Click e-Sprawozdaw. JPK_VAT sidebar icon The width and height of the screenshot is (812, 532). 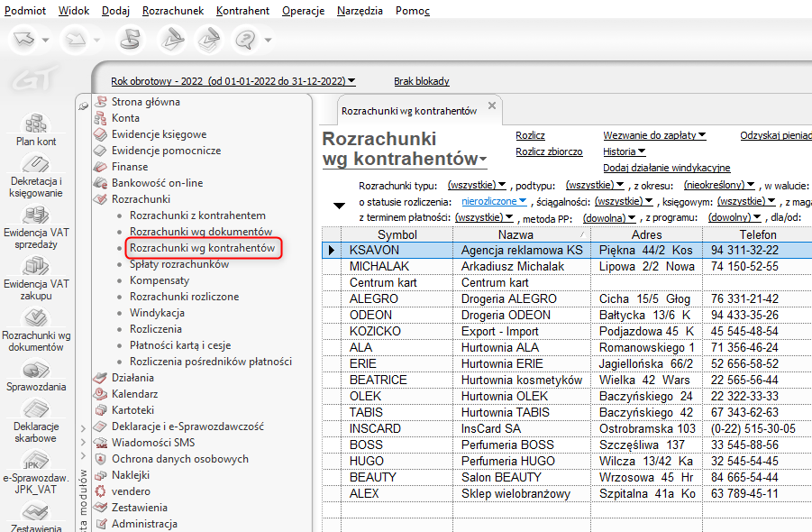(x=36, y=472)
